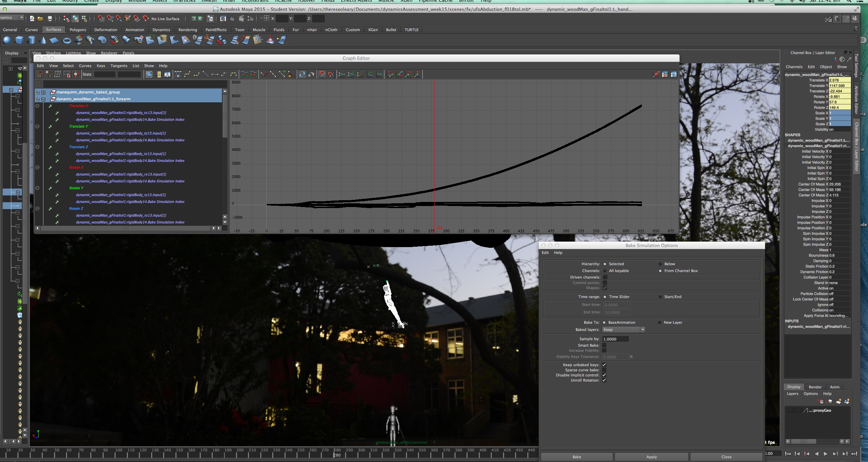The width and height of the screenshot is (868, 462).
Task: Click the linear tangents icon in Graph Editor
Action: [206, 74]
